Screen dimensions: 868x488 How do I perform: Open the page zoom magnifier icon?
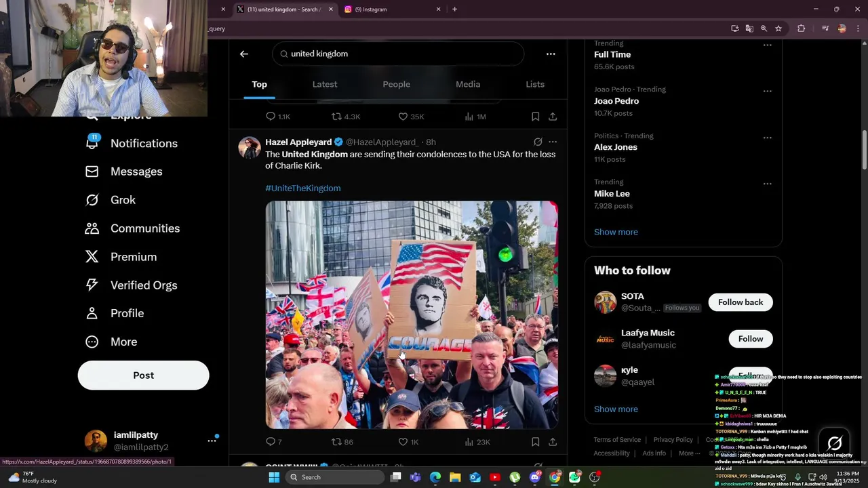click(x=764, y=28)
